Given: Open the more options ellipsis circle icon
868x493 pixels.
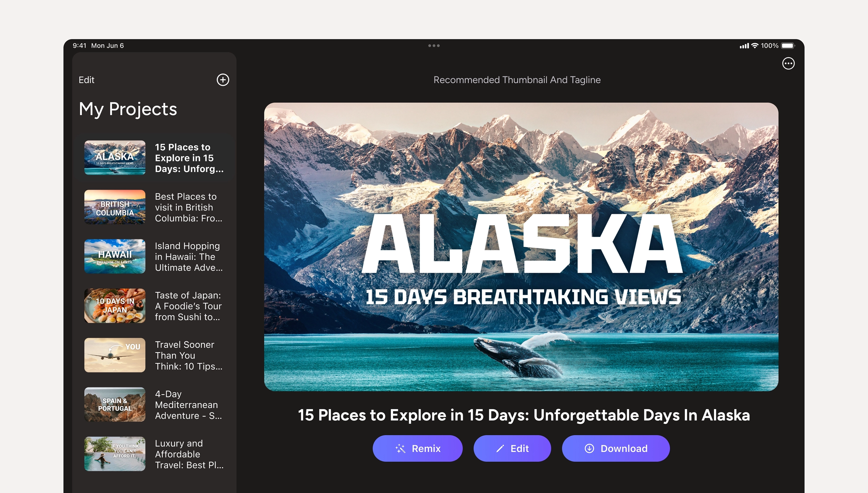Looking at the screenshot, I should (788, 63).
